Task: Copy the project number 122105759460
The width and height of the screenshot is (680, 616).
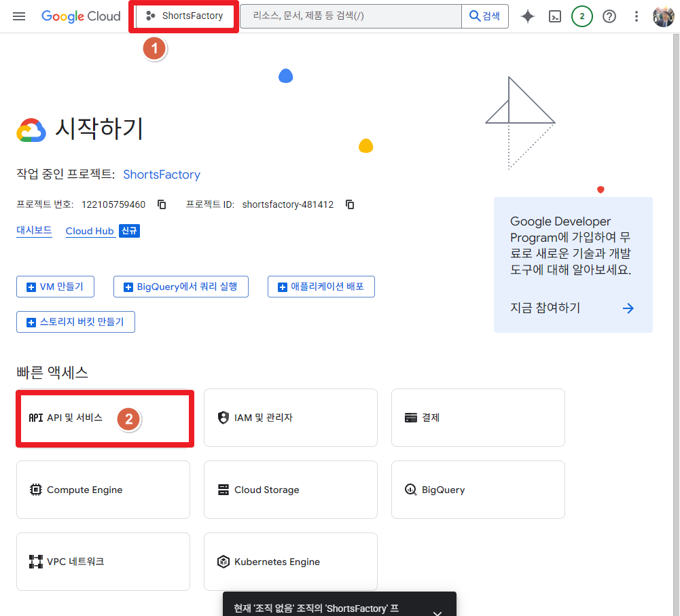Action: (x=161, y=204)
